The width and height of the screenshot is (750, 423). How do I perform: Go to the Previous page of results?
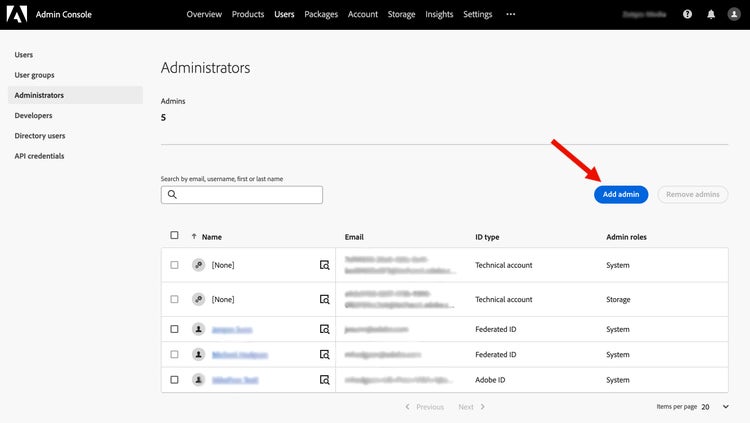pyautogui.click(x=424, y=407)
